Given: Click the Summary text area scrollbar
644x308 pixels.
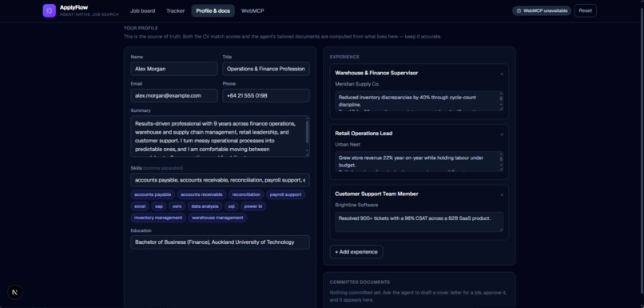Looking at the screenshot, I should click(x=307, y=133).
